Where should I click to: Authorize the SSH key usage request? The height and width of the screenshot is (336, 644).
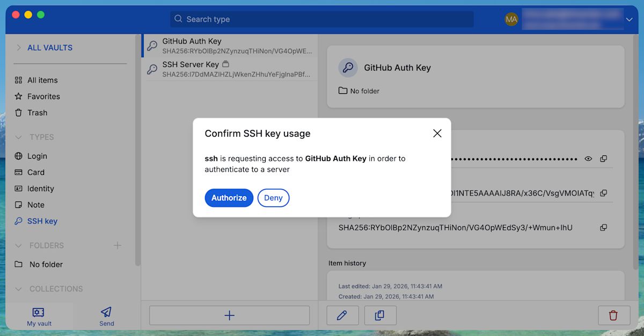coord(229,198)
